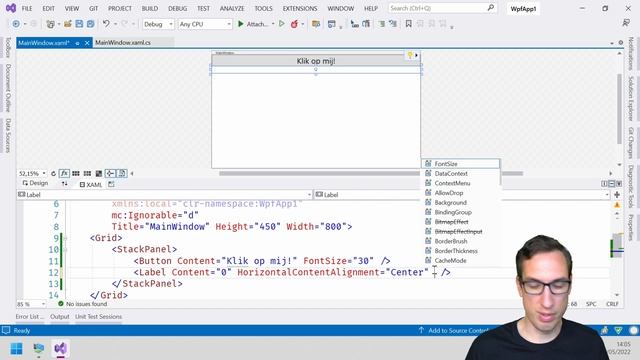
Task: Select BorderBrush in the IntelliSense list
Action: (x=460, y=241)
